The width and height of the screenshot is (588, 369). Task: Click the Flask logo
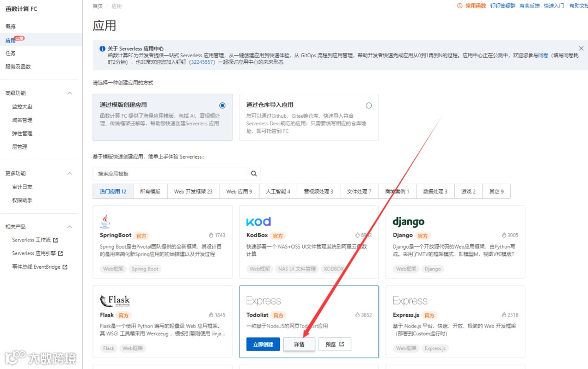(x=115, y=301)
